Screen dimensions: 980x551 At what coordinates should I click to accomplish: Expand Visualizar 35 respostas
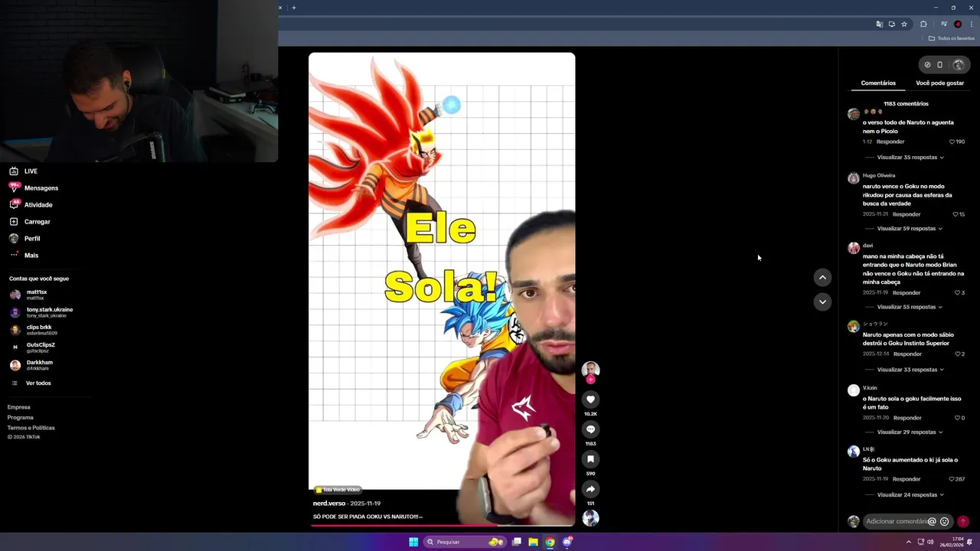point(910,158)
